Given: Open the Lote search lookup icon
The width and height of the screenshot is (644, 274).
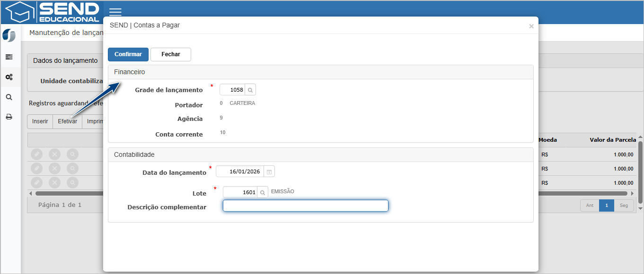Looking at the screenshot, I should (263, 192).
